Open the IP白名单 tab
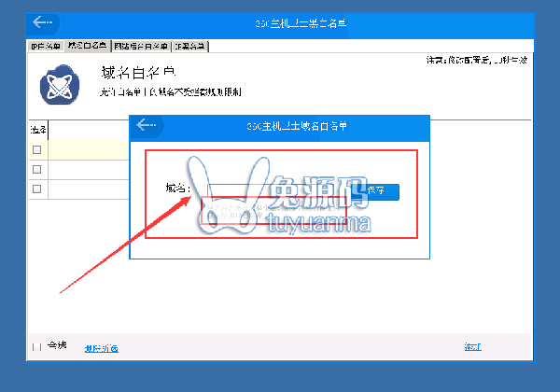The height and width of the screenshot is (392, 560). pos(46,46)
